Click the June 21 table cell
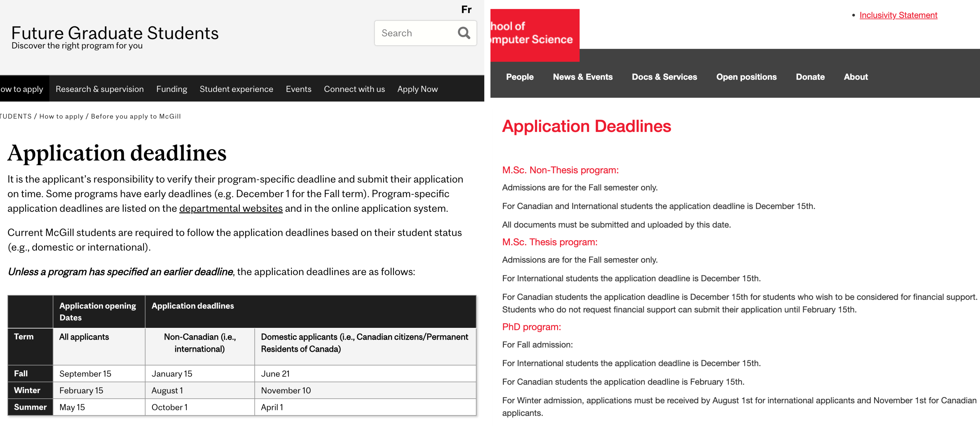This screenshot has height=426, width=980. click(365, 373)
